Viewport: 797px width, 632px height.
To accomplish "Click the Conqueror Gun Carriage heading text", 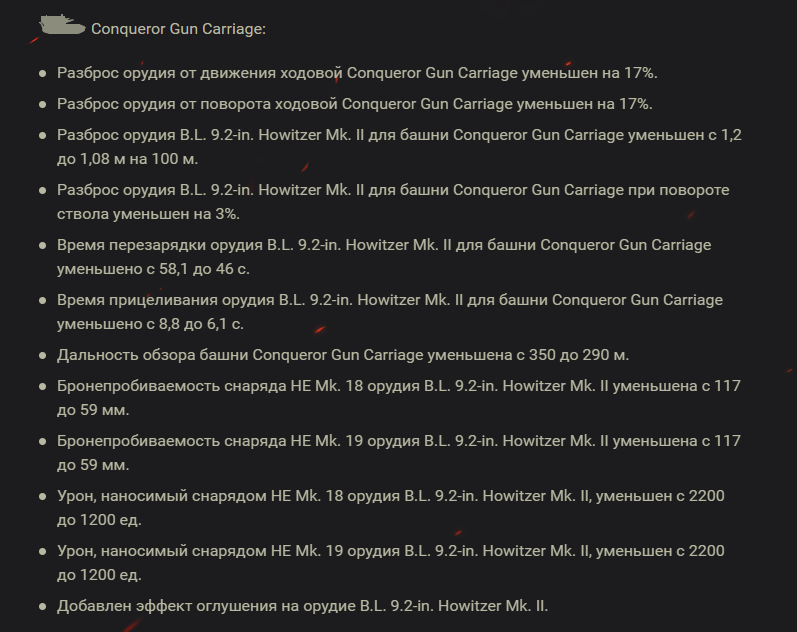I will pyautogui.click(x=178, y=29).
